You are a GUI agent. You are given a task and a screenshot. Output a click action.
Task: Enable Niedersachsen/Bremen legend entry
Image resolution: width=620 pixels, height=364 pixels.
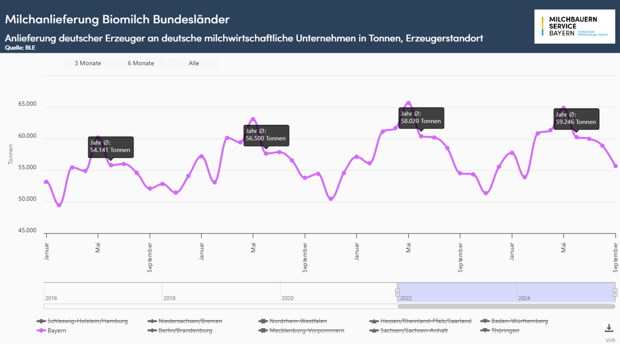point(190,321)
